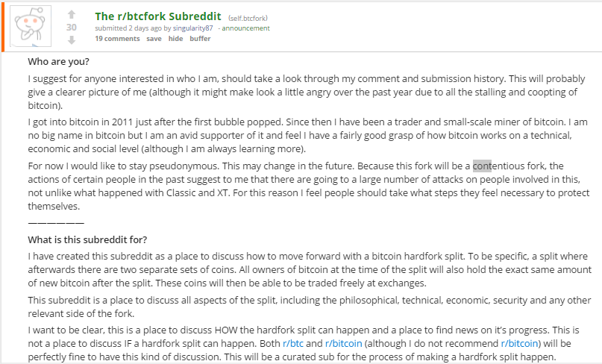This screenshot has height=364, width=602.
Task: Save this post
Action: click(x=154, y=39)
